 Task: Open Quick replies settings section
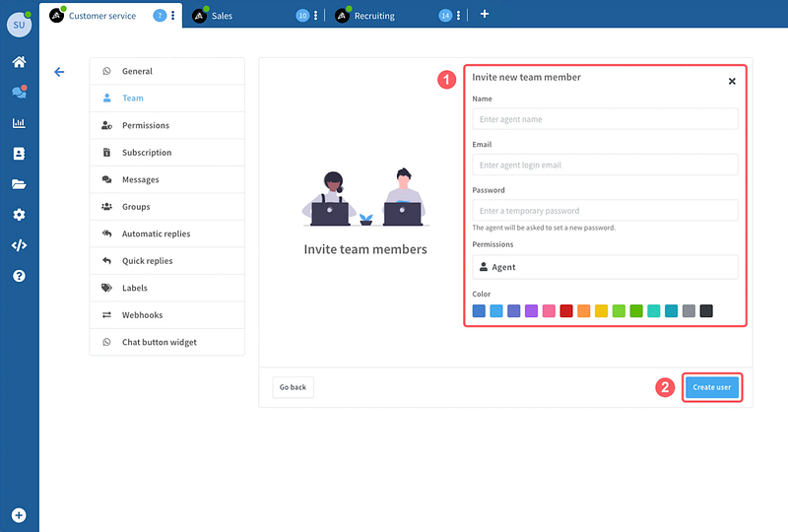pos(147,261)
